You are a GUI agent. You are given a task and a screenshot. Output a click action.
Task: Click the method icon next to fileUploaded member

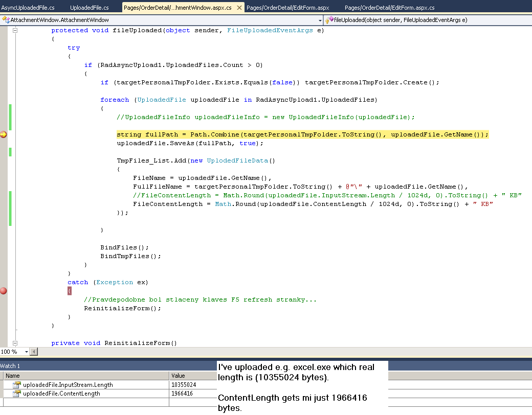coord(329,20)
